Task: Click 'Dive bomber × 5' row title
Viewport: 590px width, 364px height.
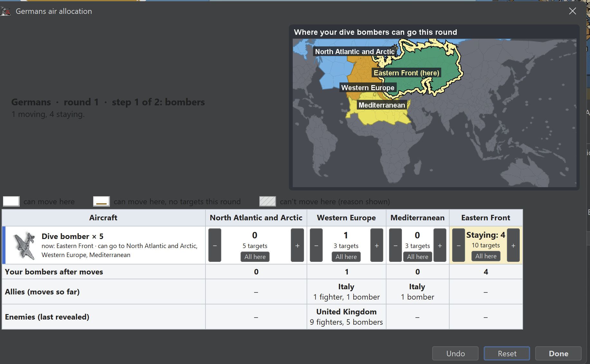Action: (72, 236)
